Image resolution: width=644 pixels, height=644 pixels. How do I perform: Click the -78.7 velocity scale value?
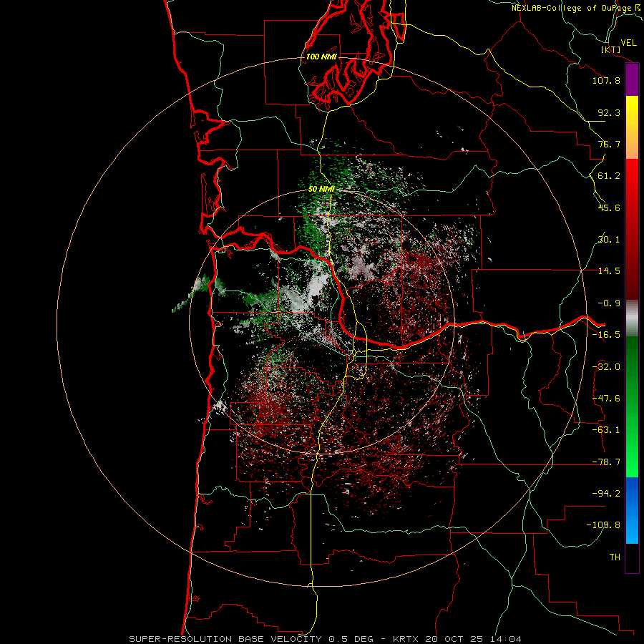coord(606,462)
